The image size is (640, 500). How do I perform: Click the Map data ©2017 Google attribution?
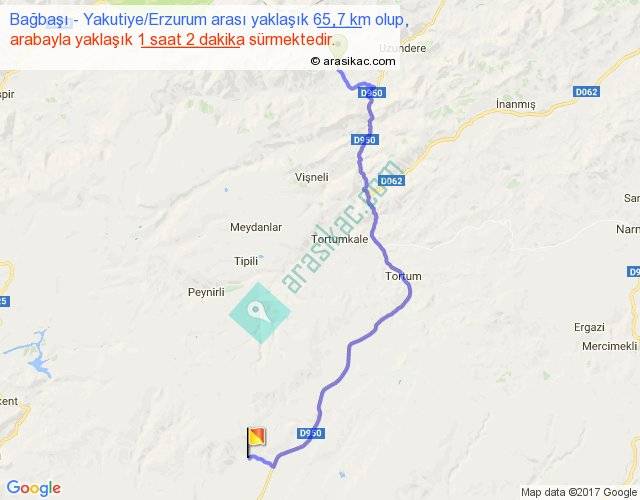tap(579, 492)
